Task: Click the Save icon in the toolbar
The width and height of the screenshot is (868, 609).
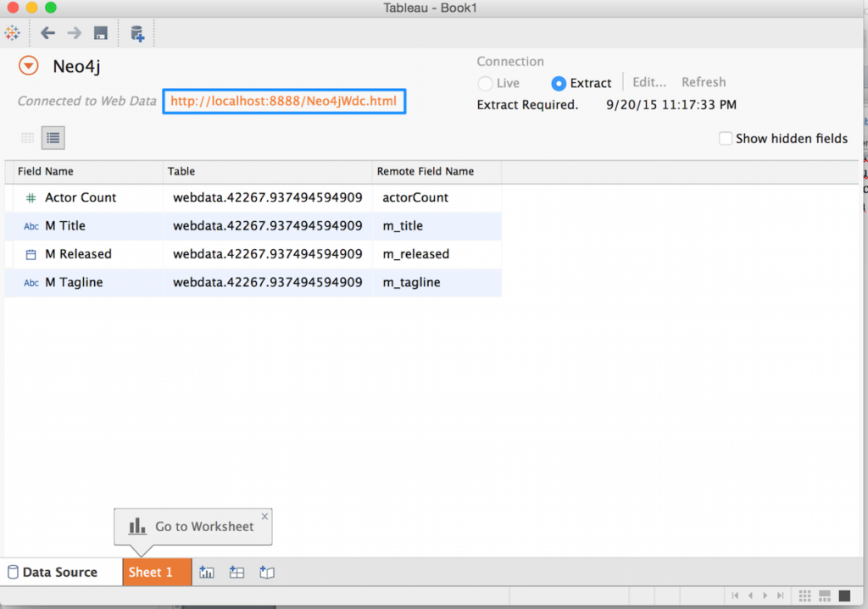Action: click(101, 33)
